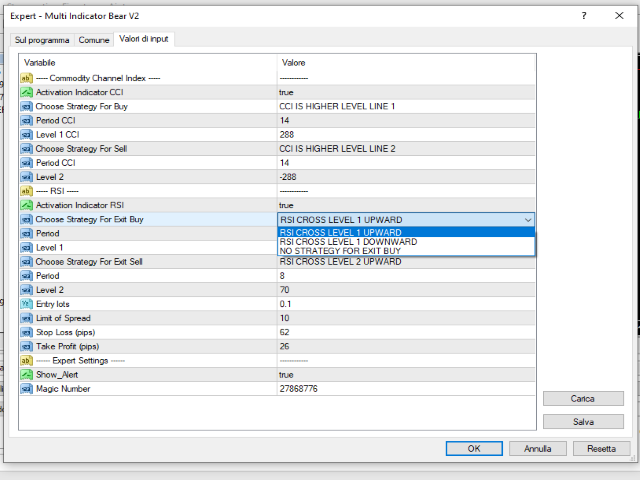Click the icon beside Activation Indicator CCI
Viewport: 640px width, 480px height.
point(27,92)
